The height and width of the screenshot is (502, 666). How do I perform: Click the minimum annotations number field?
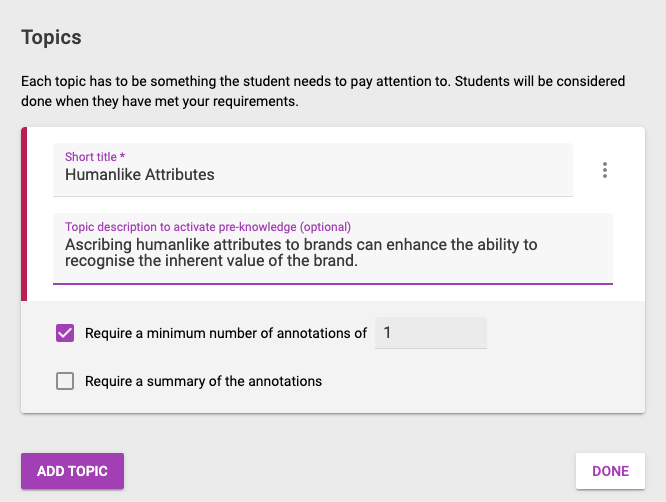431,333
